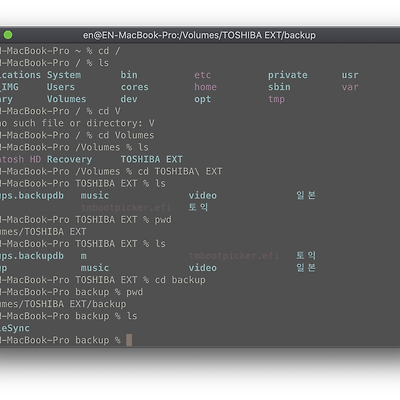Select the var entry in the listing
Viewport: 400px width, 400px height.
[x=350, y=87]
